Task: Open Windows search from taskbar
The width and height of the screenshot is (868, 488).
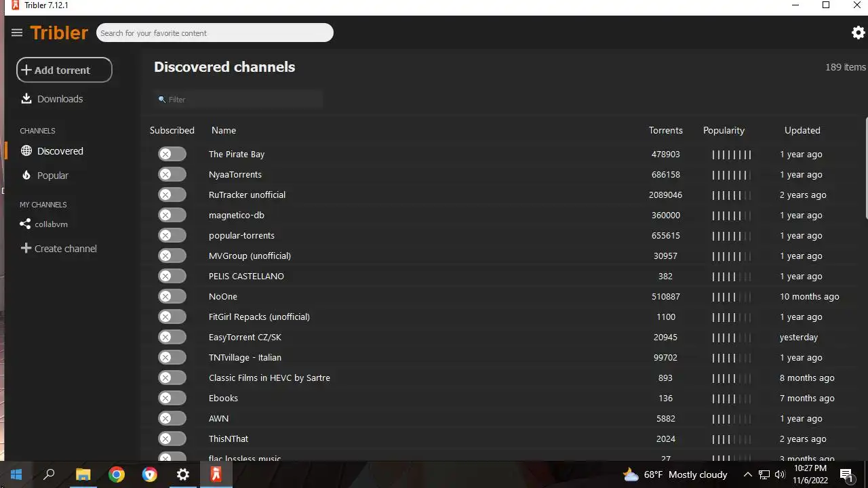Action: 49,474
